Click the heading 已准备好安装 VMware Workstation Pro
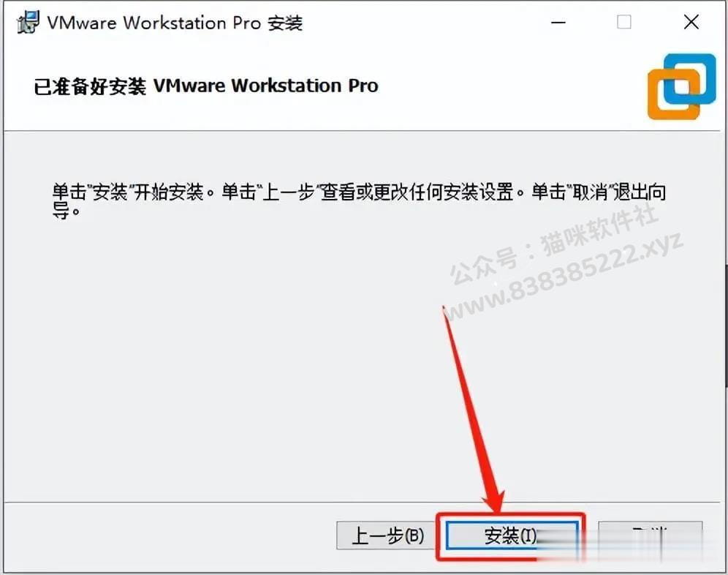The width and height of the screenshot is (728, 575). point(205,86)
